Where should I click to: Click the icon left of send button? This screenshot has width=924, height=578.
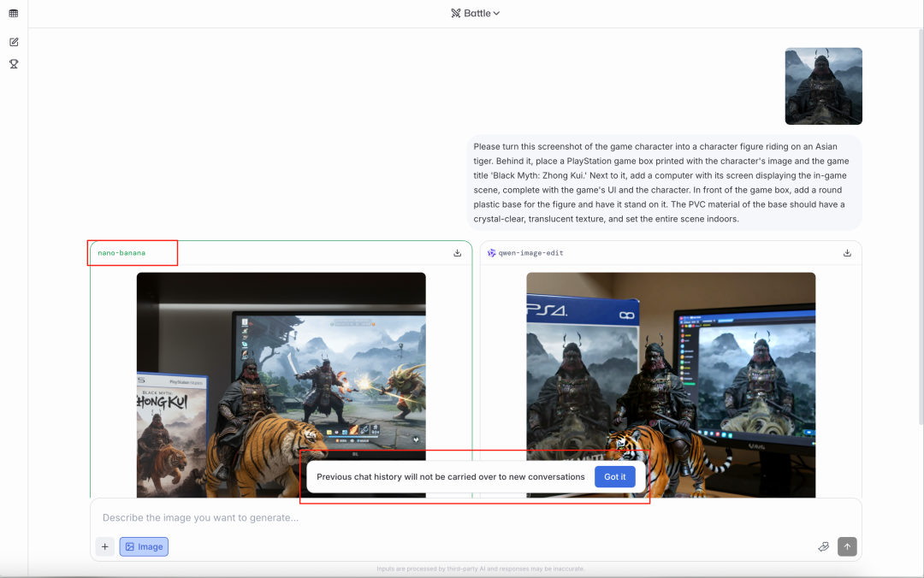click(x=823, y=546)
